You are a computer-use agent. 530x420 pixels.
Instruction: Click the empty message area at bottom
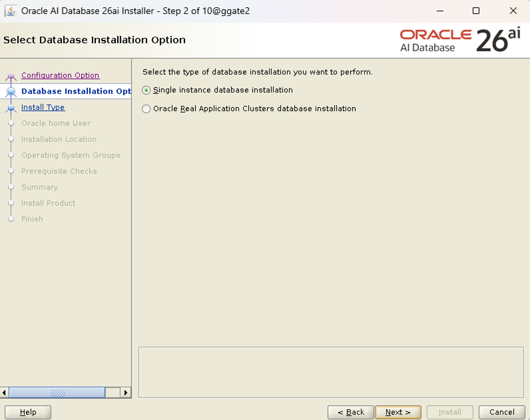[331, 372]
